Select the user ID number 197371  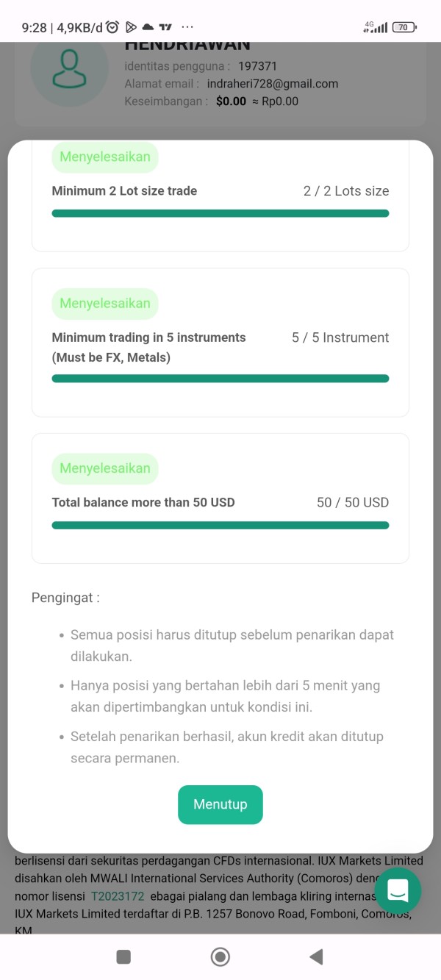[x=257, y=66]
